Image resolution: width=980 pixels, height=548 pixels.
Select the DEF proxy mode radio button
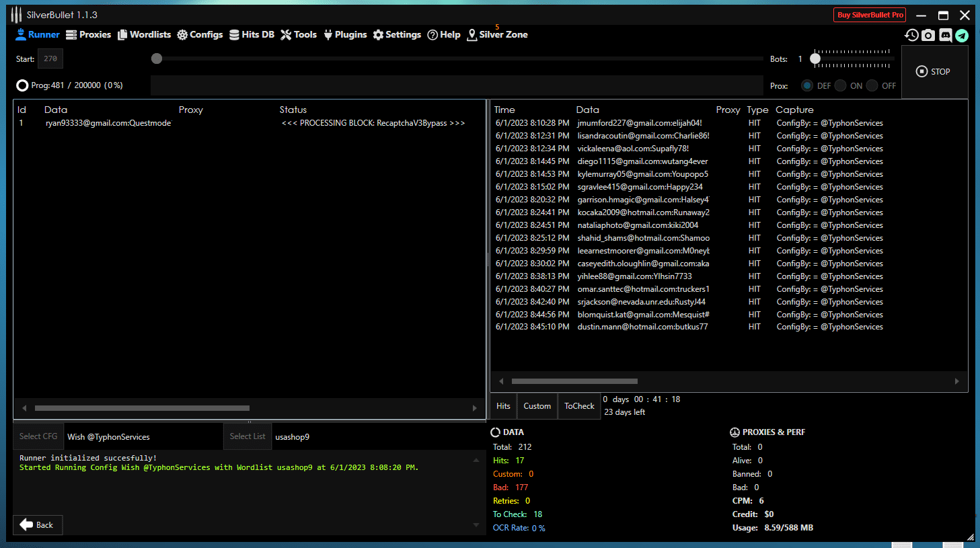807,85
